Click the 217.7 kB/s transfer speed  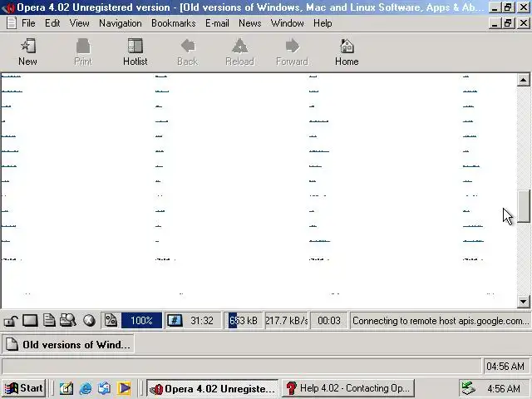tap(287, 321)
